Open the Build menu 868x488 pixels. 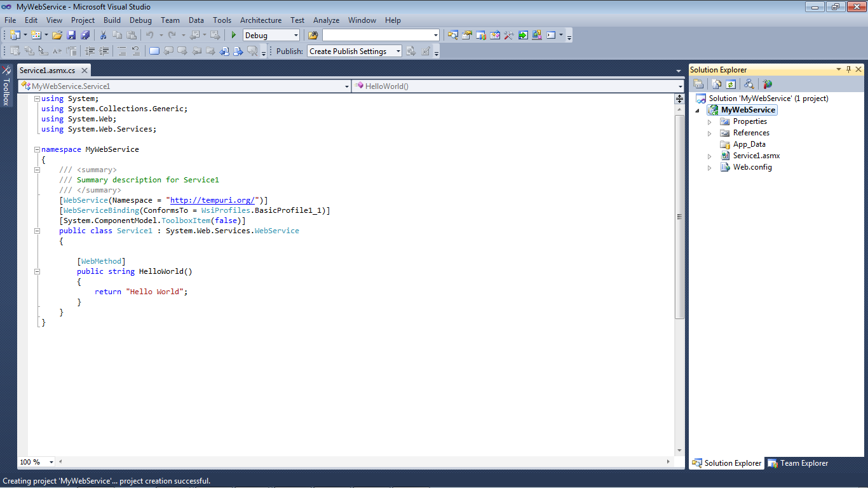[x=112, y=20]
